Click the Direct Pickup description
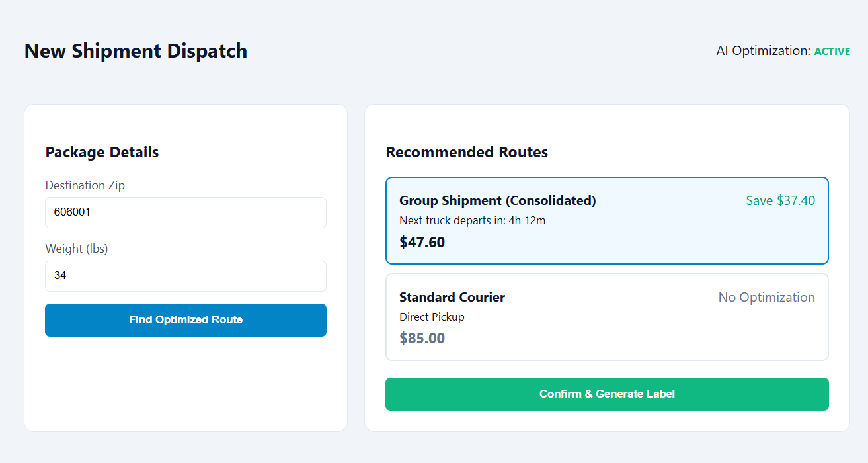Screen dimensions: 868x463 tap(432, 317)
